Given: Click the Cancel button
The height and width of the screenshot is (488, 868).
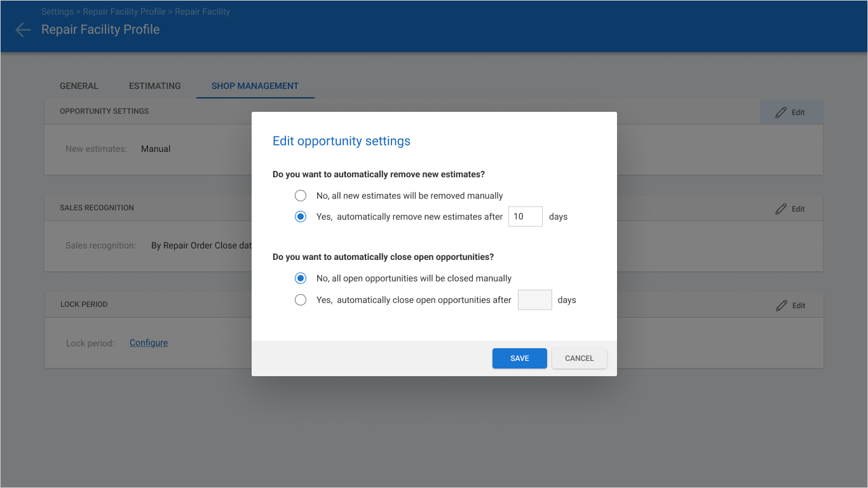Looking at the screenshot, I should click(x=580, y=358).
